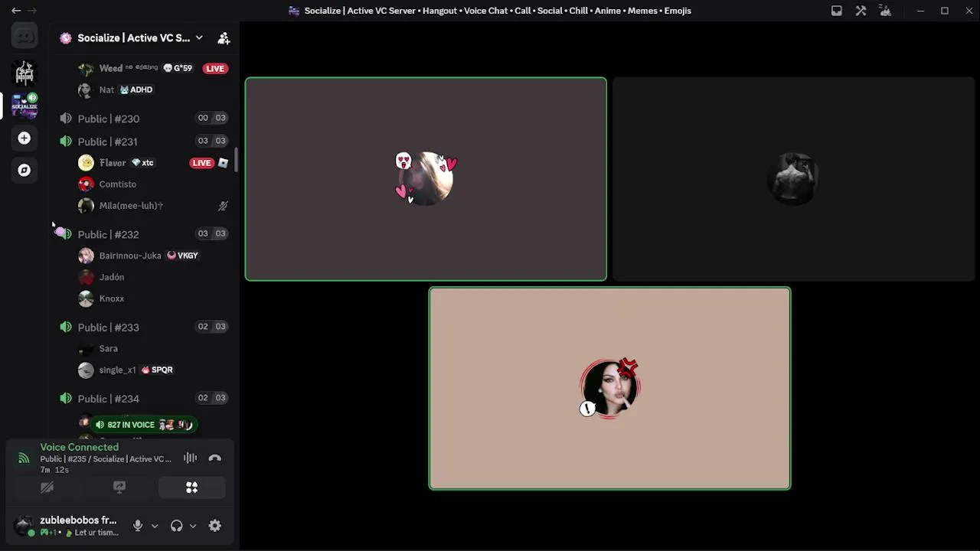This screenshot has width=980, height=551.
Task: Add a server with plus icon
Action: point(24,139)
